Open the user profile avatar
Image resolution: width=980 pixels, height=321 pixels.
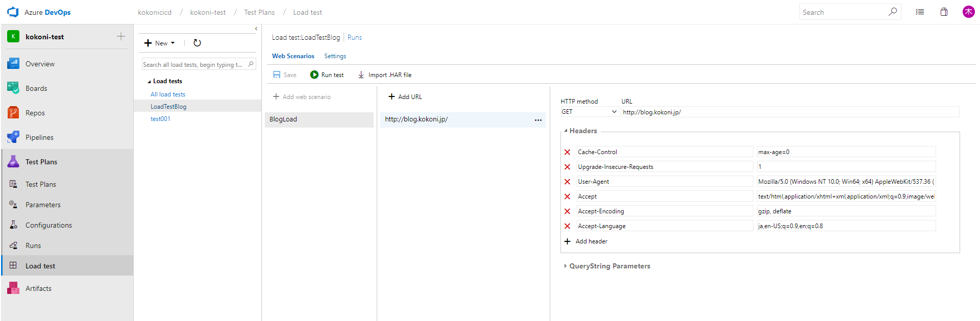click(968, 12)
